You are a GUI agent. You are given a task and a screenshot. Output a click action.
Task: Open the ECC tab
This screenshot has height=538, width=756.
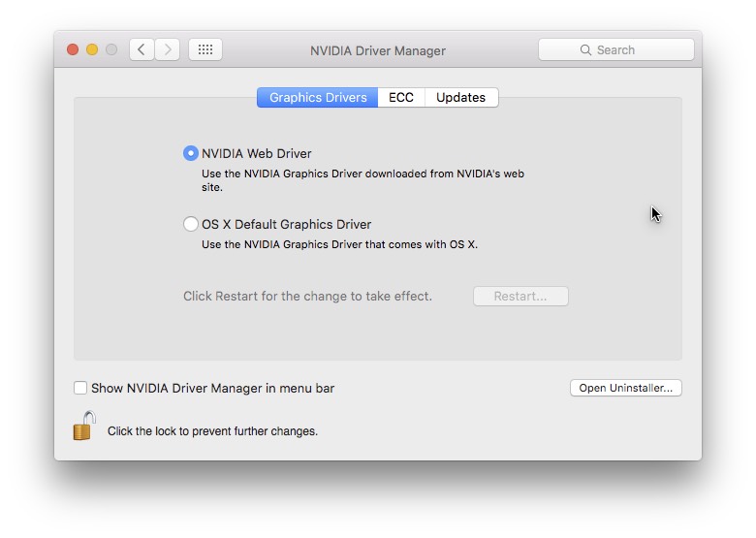[x=401, y=97]
